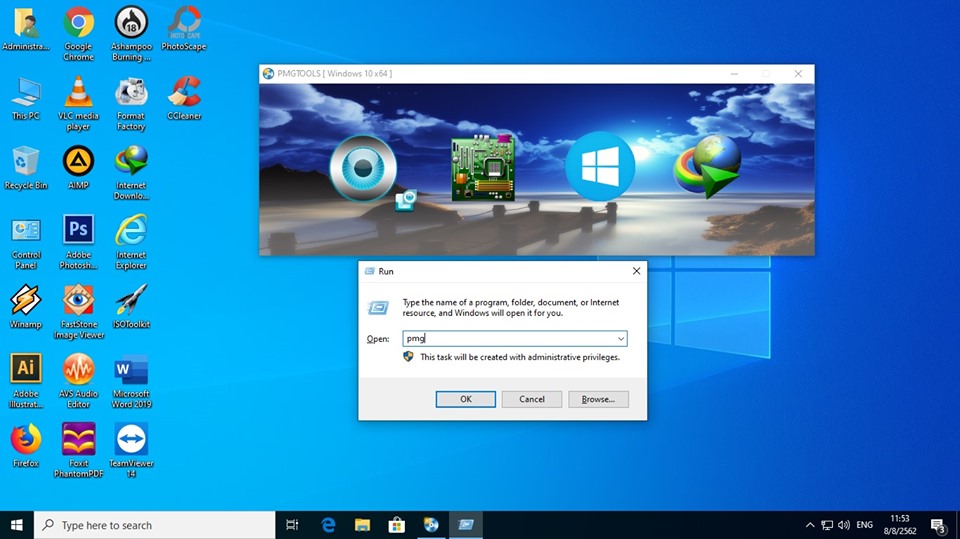The width and height of the screenshot is (960, 539).
Task: Click the Run taskbar button
Action: [466, 525]
